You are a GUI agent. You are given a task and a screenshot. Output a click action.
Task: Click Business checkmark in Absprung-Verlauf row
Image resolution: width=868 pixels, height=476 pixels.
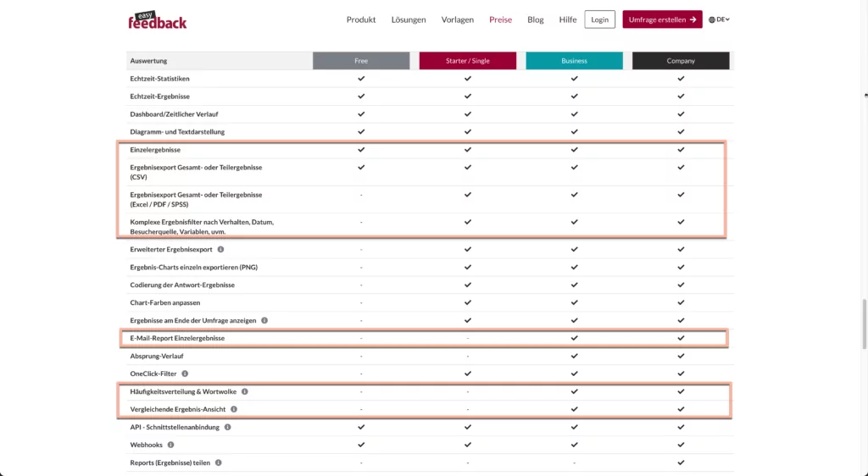click(x=574, y=356)
